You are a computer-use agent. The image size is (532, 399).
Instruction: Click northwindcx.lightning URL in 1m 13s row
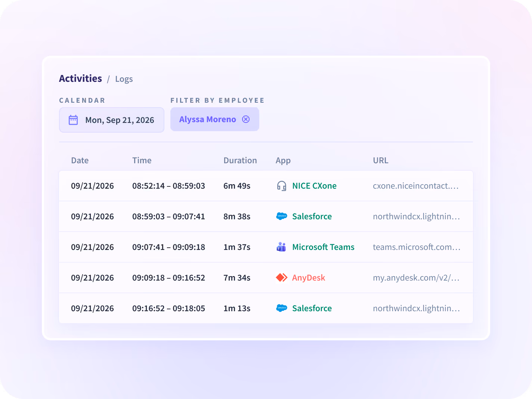[417, 308]
